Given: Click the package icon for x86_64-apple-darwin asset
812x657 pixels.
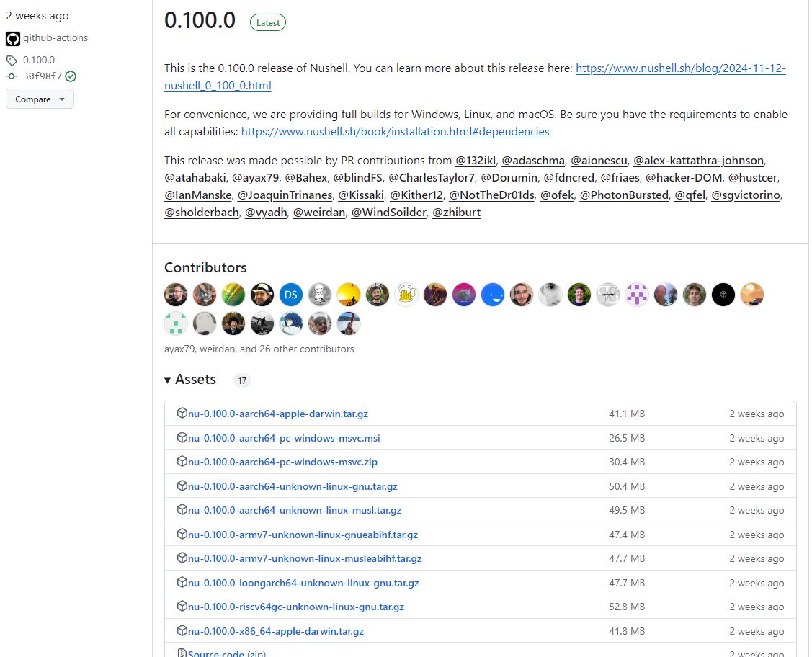Looking at the screenshot, I should click(x=182, y=630).
